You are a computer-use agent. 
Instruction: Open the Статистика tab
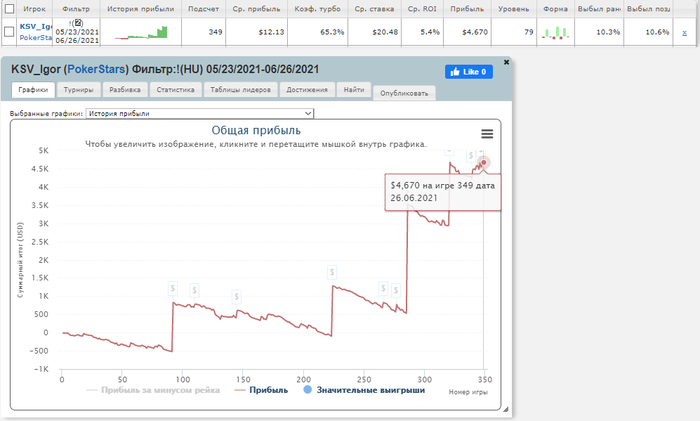coord(175,89)
